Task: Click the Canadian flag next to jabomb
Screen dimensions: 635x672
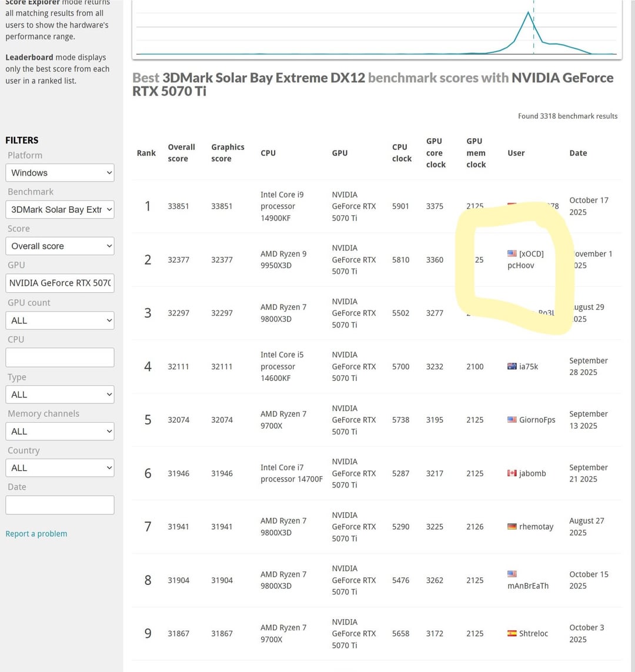Action: click(x=512, y=473)
